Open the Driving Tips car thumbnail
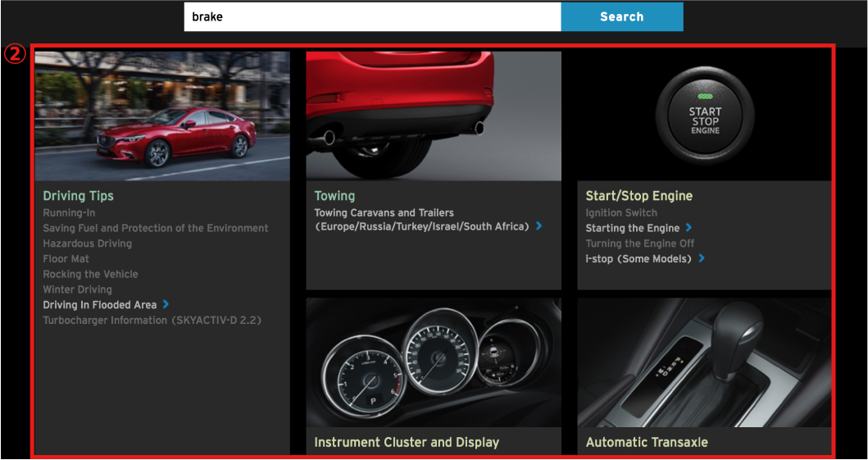Viewport: 868px width, 460px height. click(162, 116)
